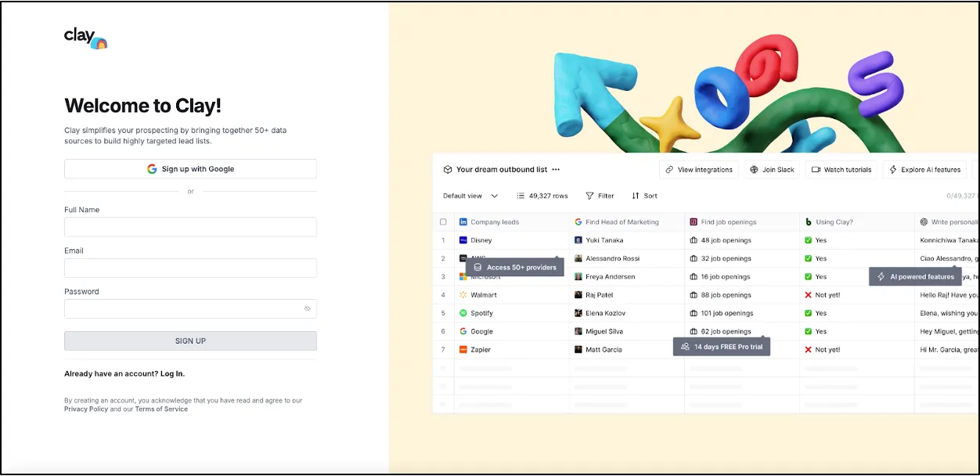The width and height of the screenshot is (980, 476).
Task: Click the LinkedIn icon in Company leads header
Action: [463, 222]
